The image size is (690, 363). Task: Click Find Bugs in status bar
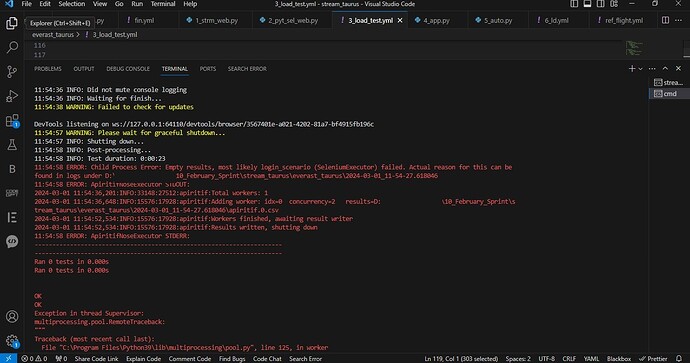click(232, 359)
